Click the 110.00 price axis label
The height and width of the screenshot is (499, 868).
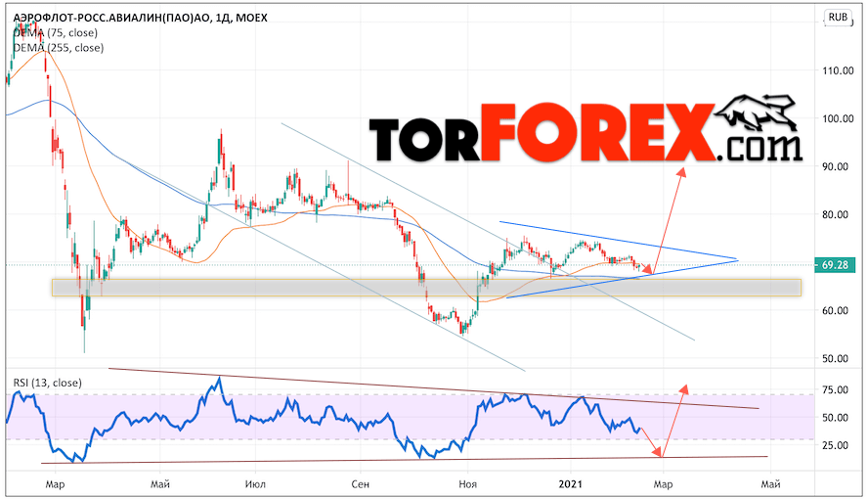(838, 70)
